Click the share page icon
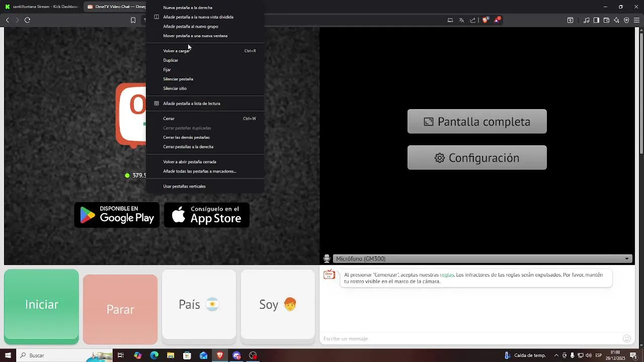Viewport: 644px width, 362px height. click(x=473, y=20)
